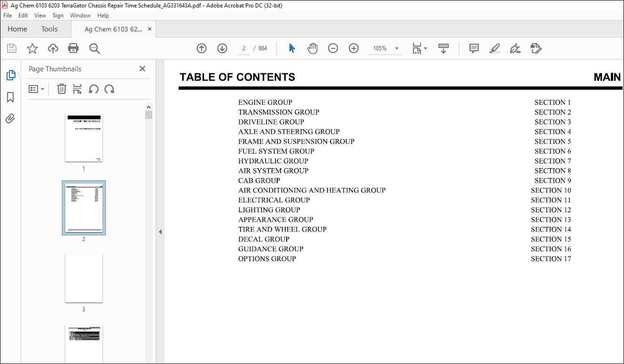The height and width of the screenshot is (364, 624).
Task: Collapse the navigation pane arrow
Action: click(x=160, y=232)
